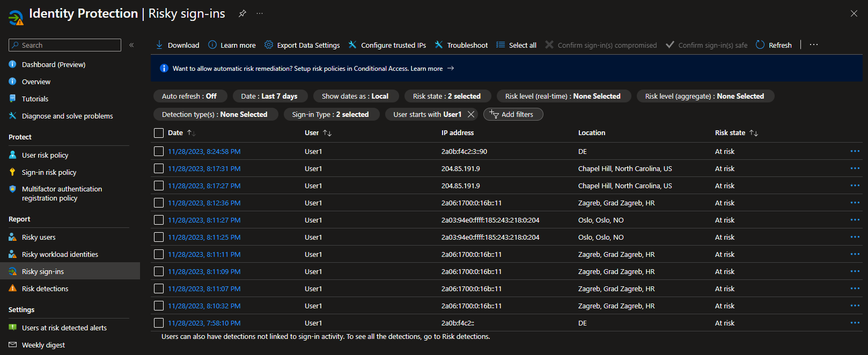Open the User risk policy person icon
868x355 pixels.
click(13, 155)
